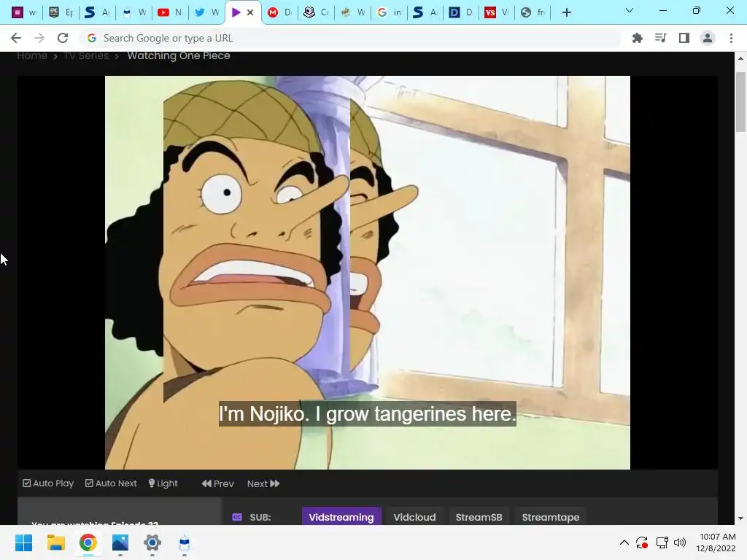Click the video player to pause playback
This screenshot has width=747, height=560.
click(x=368, y=273)
